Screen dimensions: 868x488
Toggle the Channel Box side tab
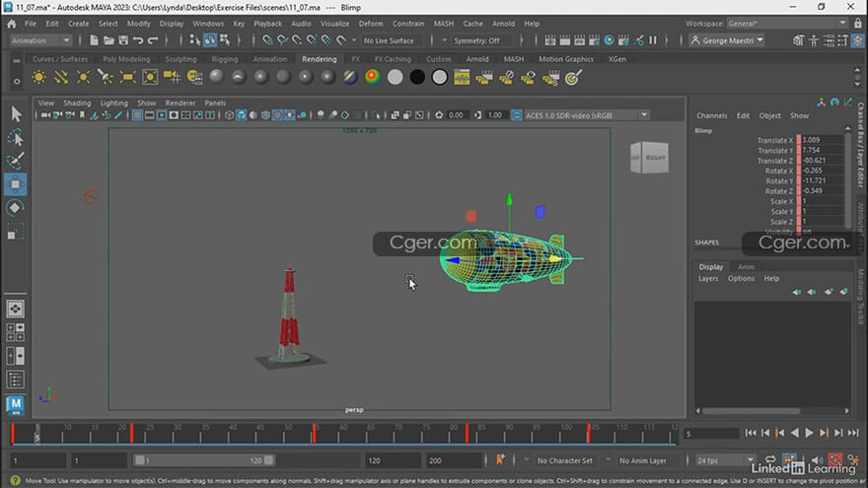[860, 144]
